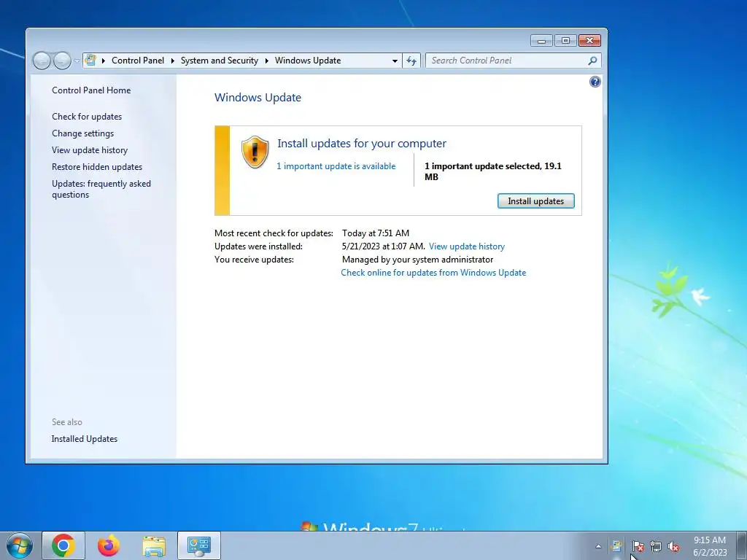Select System and Security breadcrumb

(x=219, y=61)
